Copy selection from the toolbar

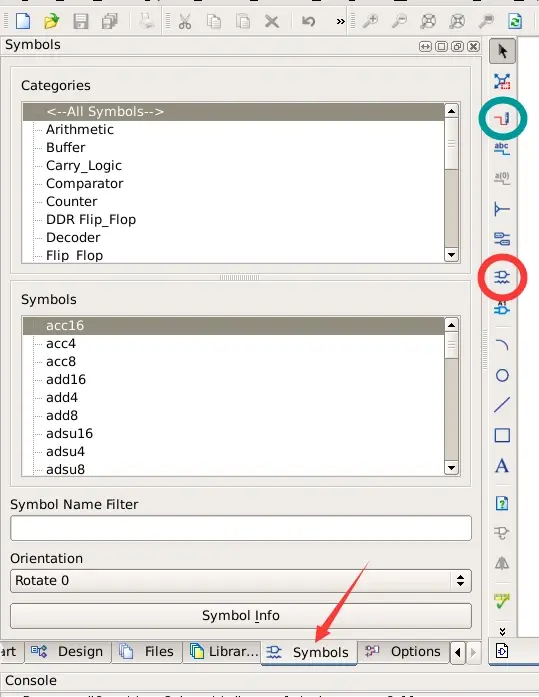(x=214, y=21)
